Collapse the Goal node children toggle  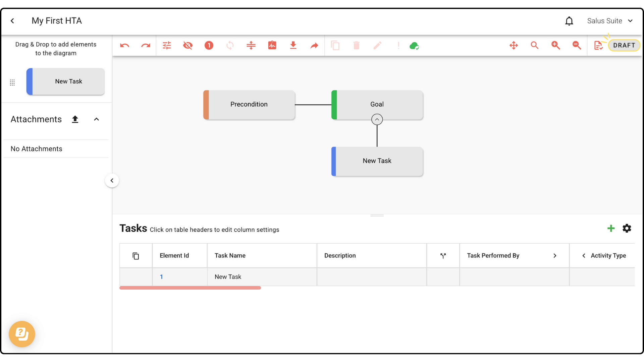377,120
